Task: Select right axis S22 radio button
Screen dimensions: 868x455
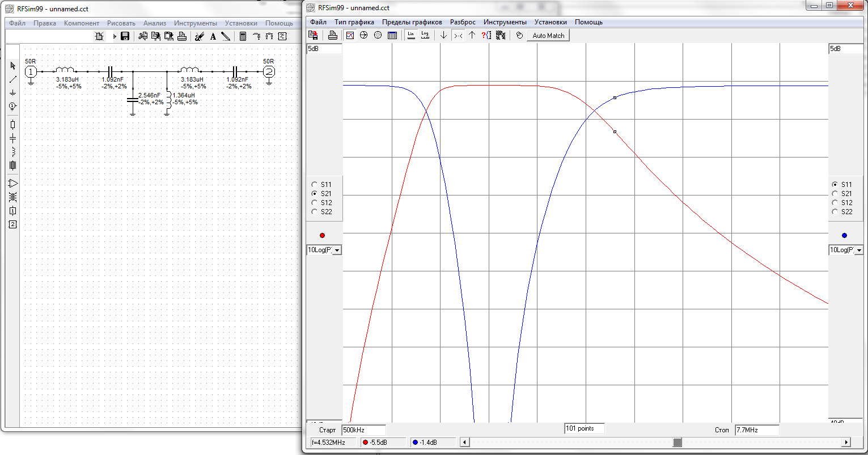Action: click(835, 212)
